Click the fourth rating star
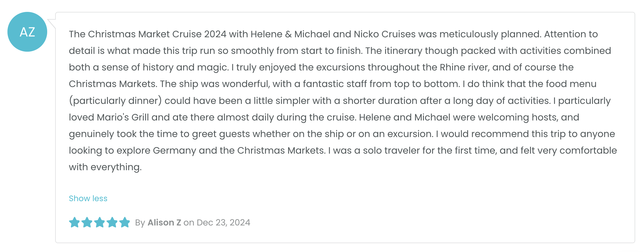 coord(112,222)
